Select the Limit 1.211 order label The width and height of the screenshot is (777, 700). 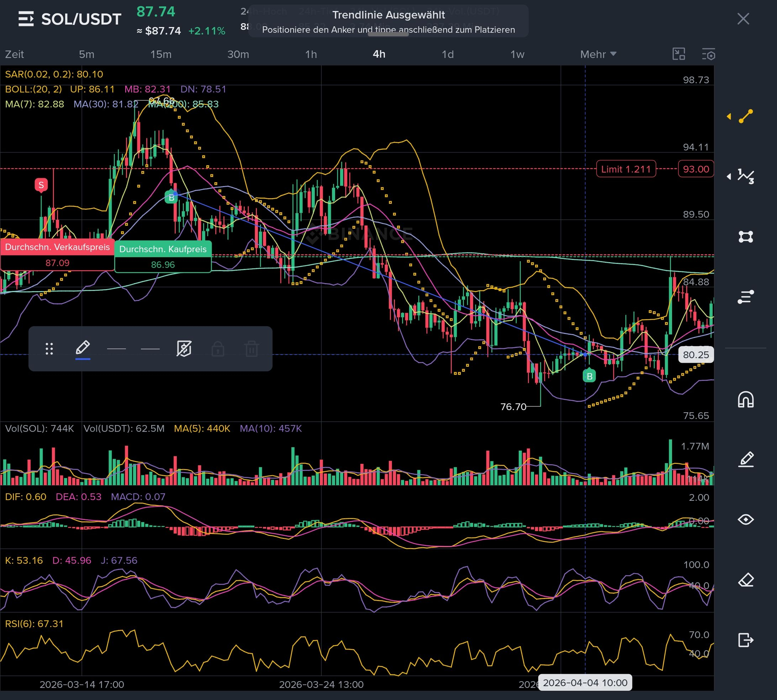coord(626,169)
